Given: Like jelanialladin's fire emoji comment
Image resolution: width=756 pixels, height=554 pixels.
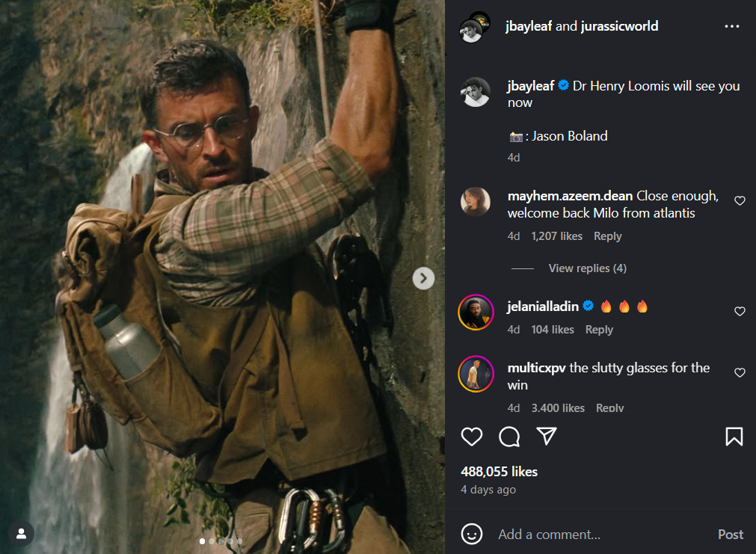Looking at the screenshot, I should (740, 312).
